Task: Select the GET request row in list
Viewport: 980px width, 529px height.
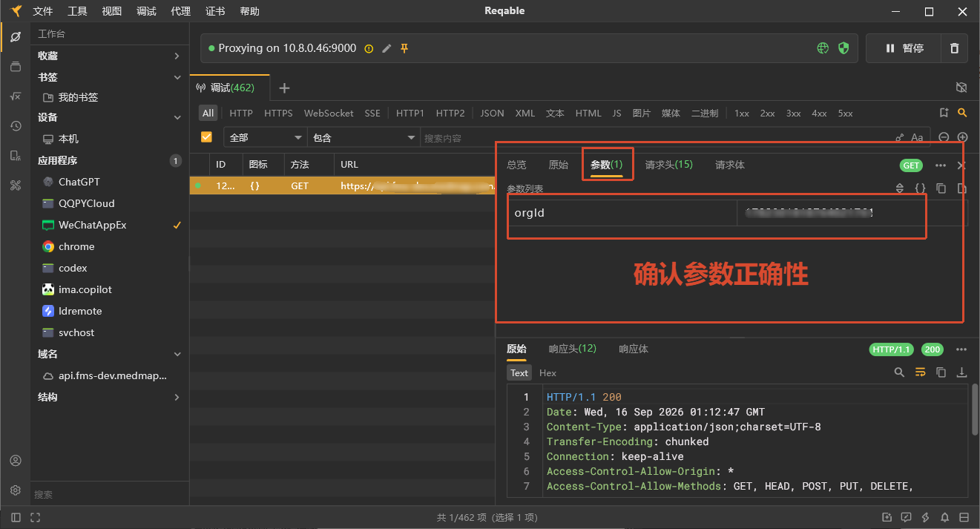Action: (342, 186)
